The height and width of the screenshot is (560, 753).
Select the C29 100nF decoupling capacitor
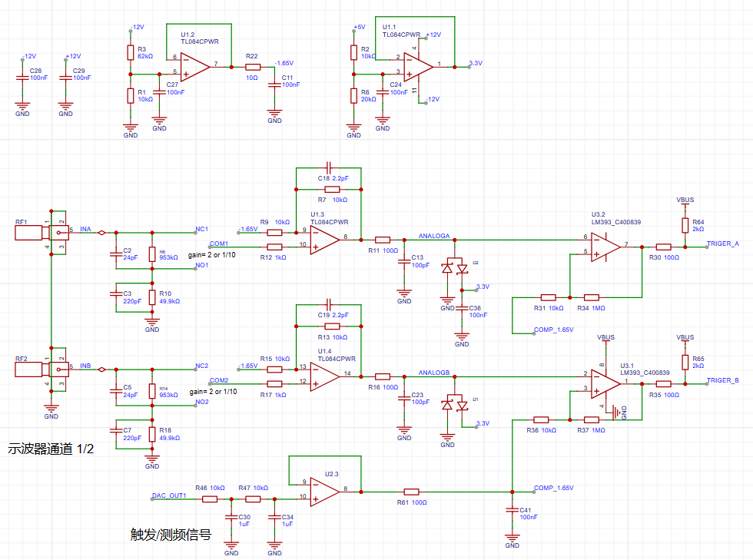pos(65,78)
